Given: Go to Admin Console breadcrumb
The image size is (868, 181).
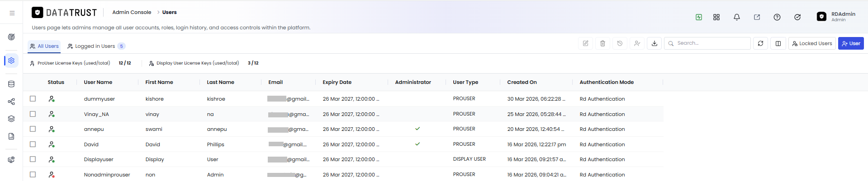Looking at the screenshot, I should 132,12.
